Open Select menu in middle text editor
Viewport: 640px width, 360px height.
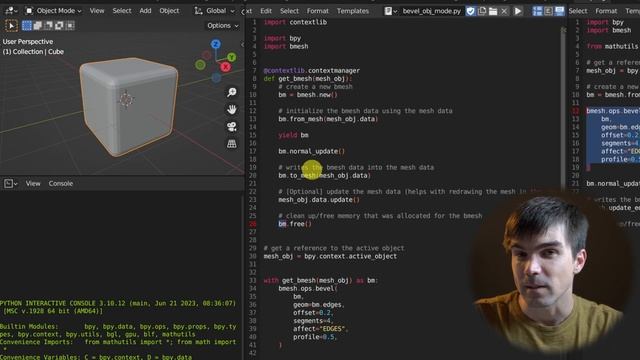pos(289,11)
